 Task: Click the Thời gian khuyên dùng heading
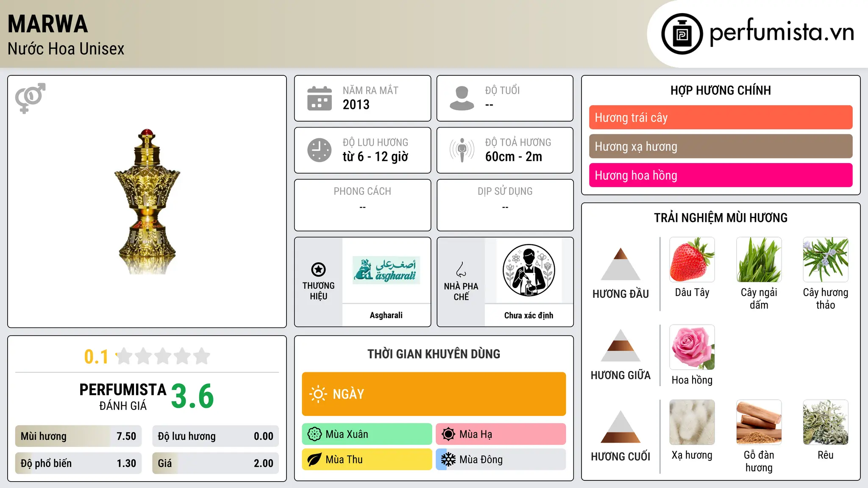(x=434, y=354)
